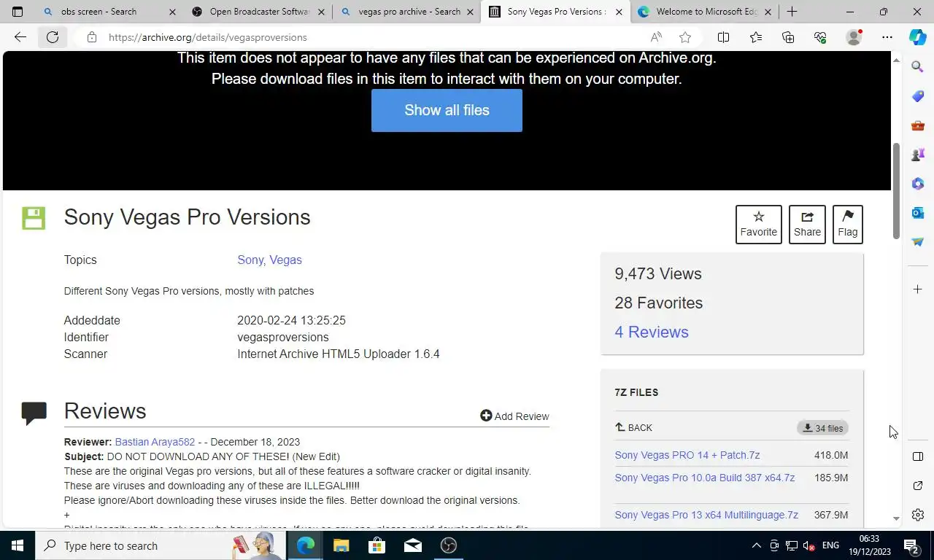Image resolution: width=934 pixels, height=560 pixels.
Task: Download Sony Vegas Pro 10.0a Build 387 x64.7z
Action: tap(705, 478)
